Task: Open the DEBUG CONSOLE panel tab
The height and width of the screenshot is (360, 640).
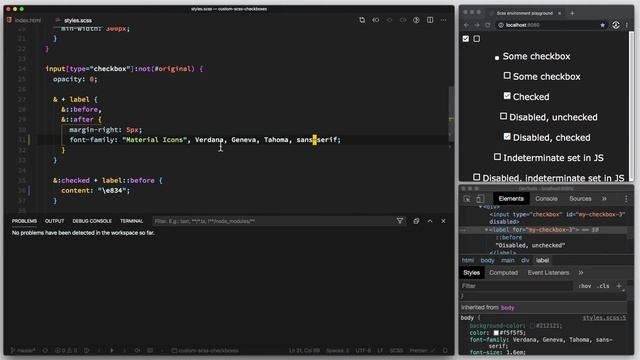Action: 92,221
